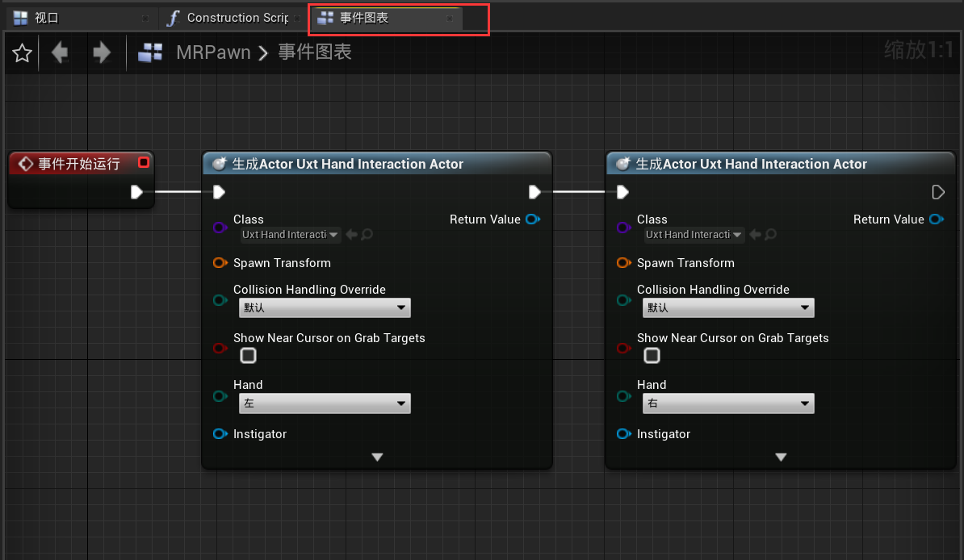The width and height of the screenshot is (964, 560).
Task: Click the star bookmark icon in graph toolbar
Action: [22, 53]
